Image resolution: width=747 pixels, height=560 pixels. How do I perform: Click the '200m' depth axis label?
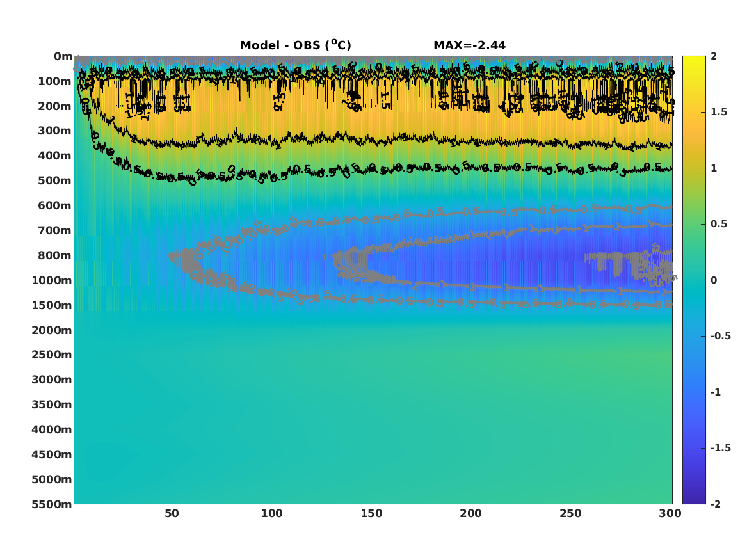point(55,106)
